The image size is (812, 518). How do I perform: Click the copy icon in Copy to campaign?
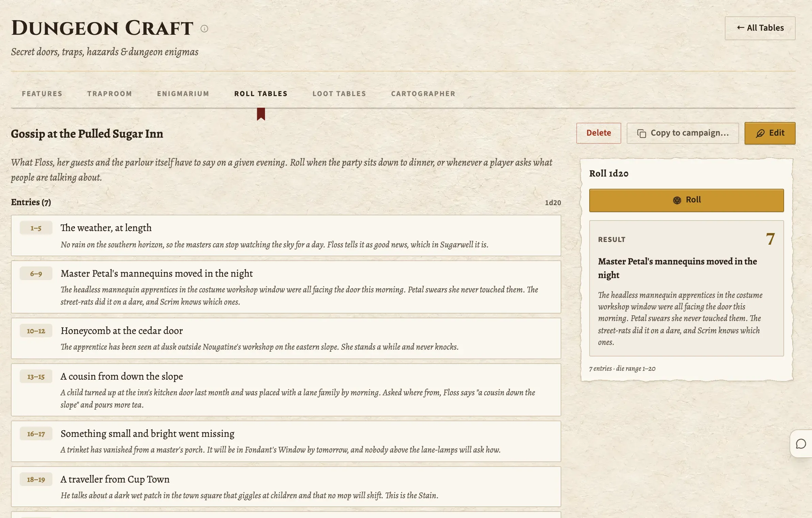[641, 133]
